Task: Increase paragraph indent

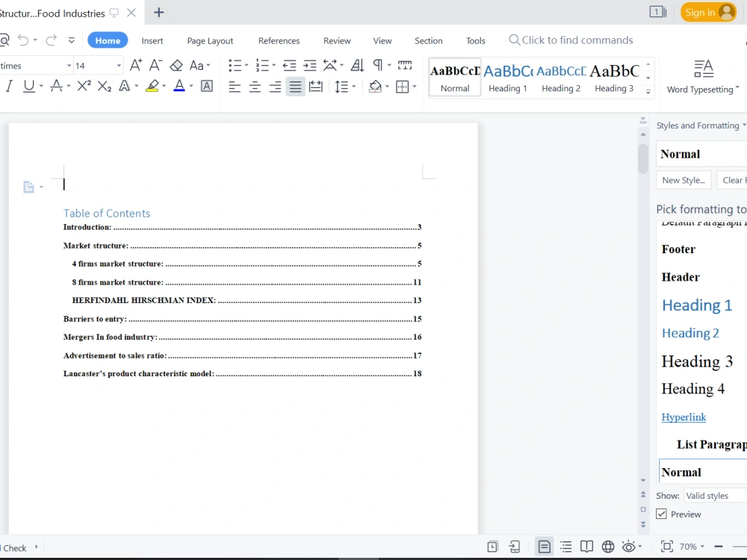Action: (310, 65)
